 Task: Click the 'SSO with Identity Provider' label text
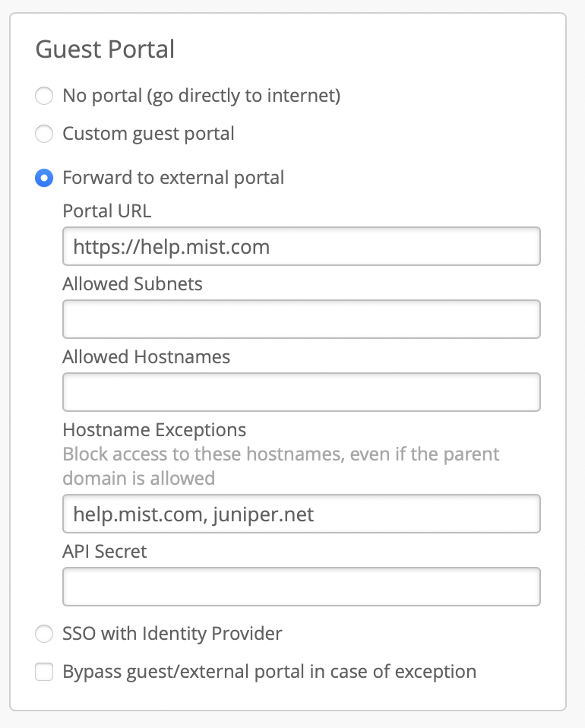coord(172,634)
